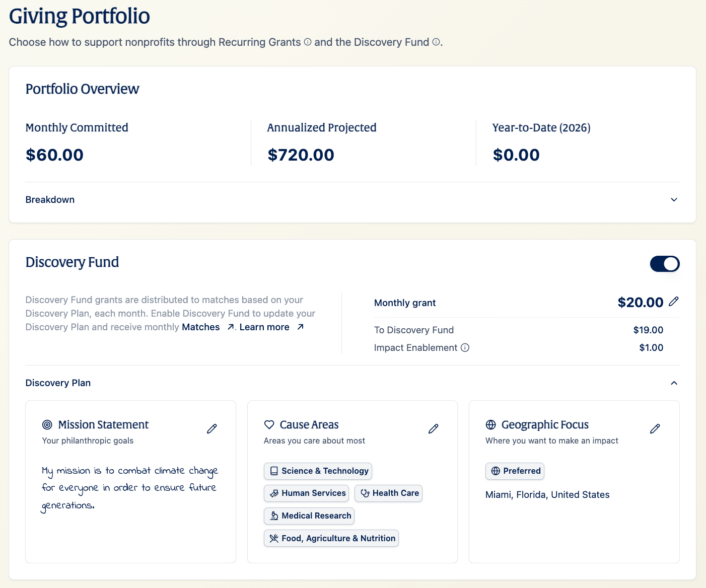Click the info icon next to Discovery Fund heading
The width and height of the screenshot is (706, 588).
coord(436,42)
